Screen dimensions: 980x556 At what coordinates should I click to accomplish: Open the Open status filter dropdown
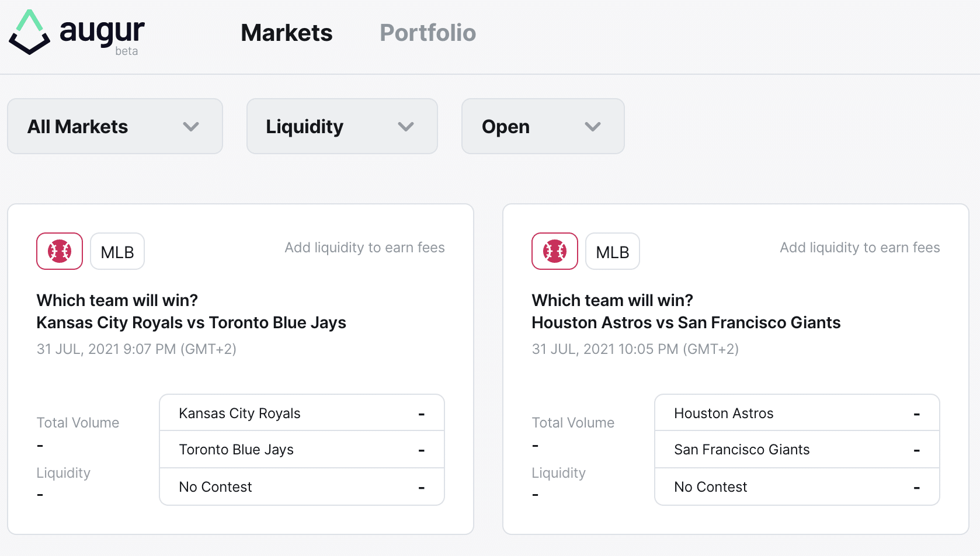click(x=543, y=126)
